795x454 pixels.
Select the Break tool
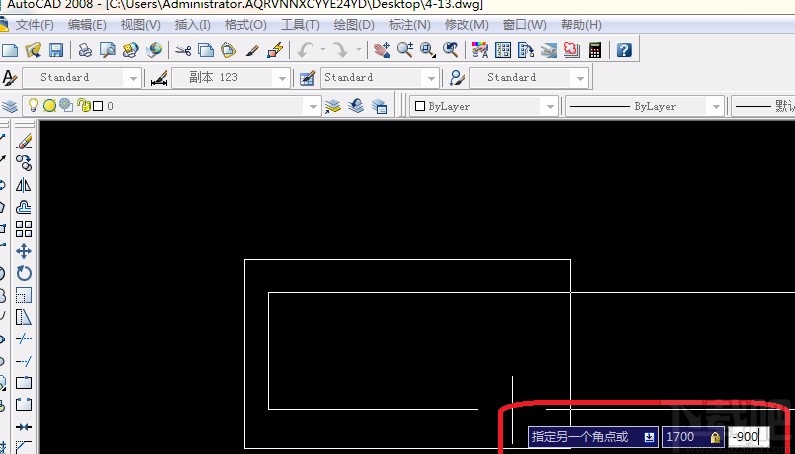point(24,405)
